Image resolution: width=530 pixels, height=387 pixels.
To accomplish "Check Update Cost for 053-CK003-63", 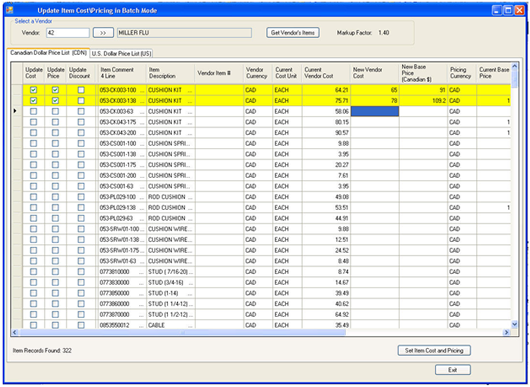I will coord(33,111).
